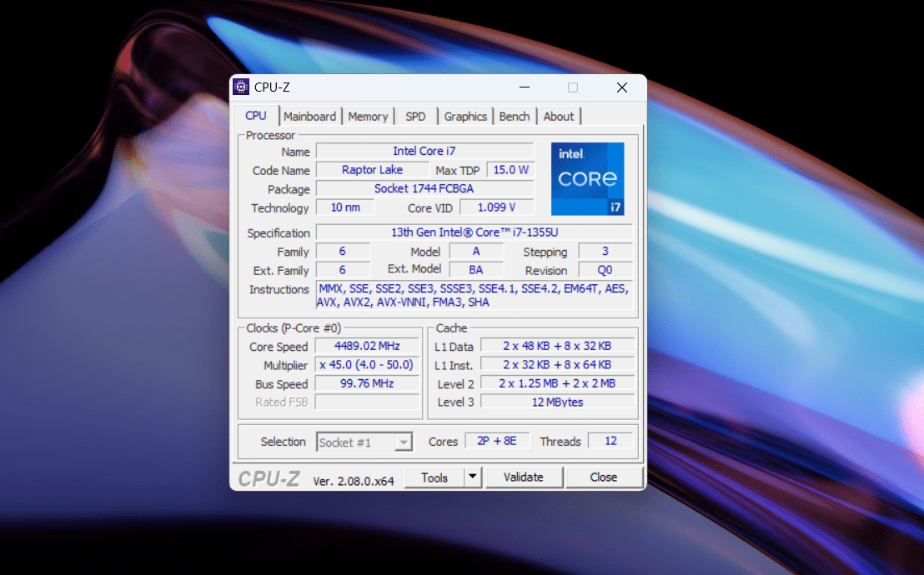Screen dimensions: 924x575
Task: Minimize the CPU-Z window
Action: click(x=525, y=87)
